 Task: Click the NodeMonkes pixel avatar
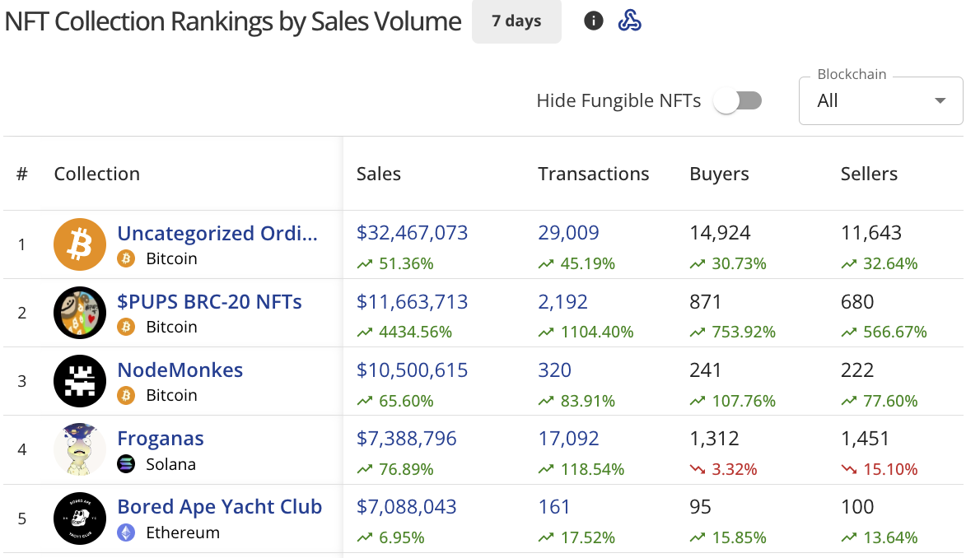[x=79, y=381]
